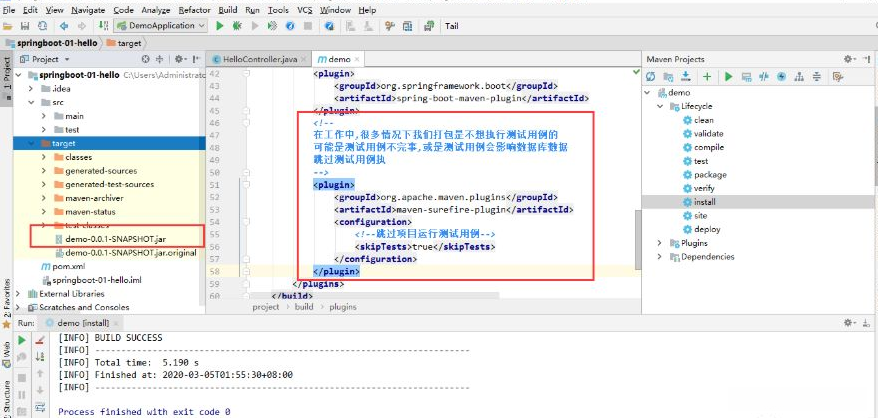Toggle Skip Tests mode icon
This screenshot has width=878, height=418.
click(x=782, y=77)
